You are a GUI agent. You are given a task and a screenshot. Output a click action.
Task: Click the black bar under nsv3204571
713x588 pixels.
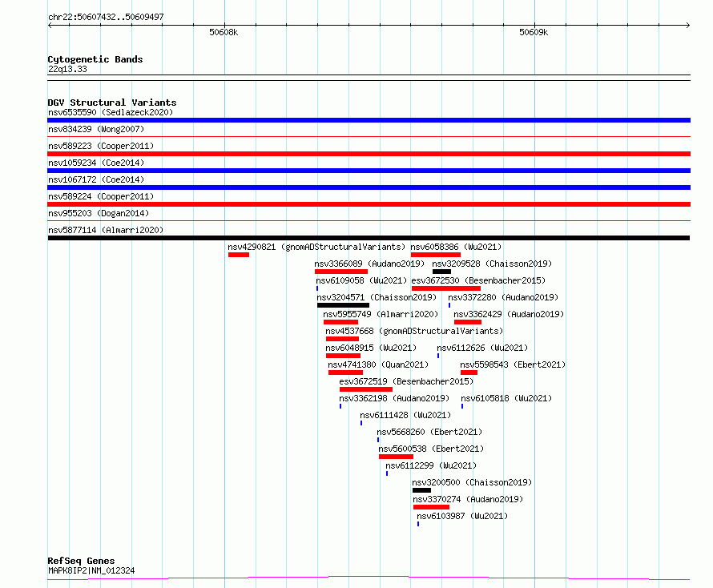(344, 305)
